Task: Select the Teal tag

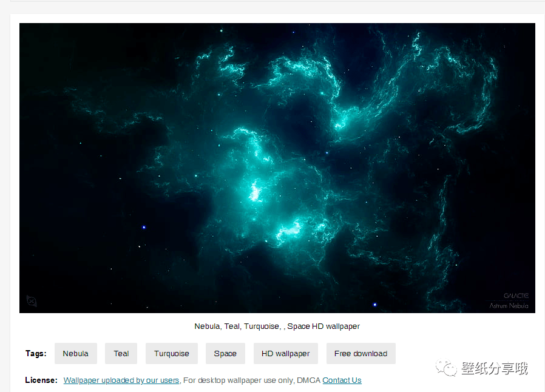Action: [121, 354]
